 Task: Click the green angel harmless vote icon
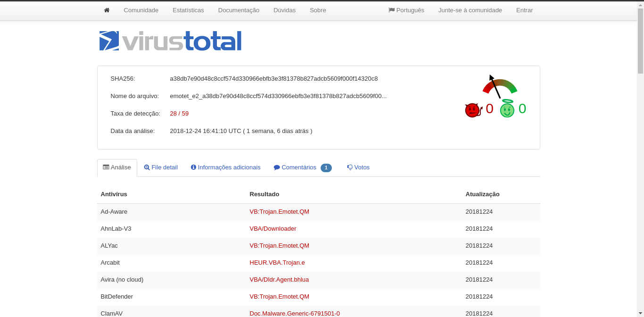coord(507,109)
